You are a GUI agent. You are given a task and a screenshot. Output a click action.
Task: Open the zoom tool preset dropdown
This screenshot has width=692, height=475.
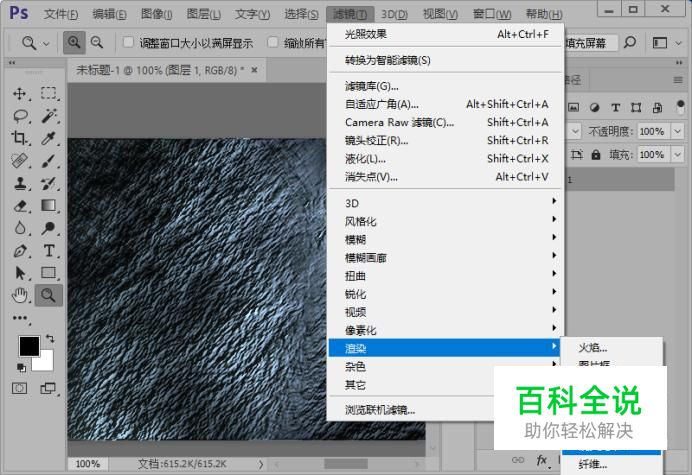[46, 43]
